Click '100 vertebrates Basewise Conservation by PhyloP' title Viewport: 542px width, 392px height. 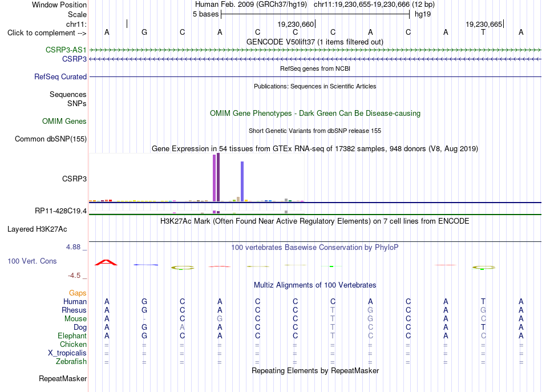point(315,248)
